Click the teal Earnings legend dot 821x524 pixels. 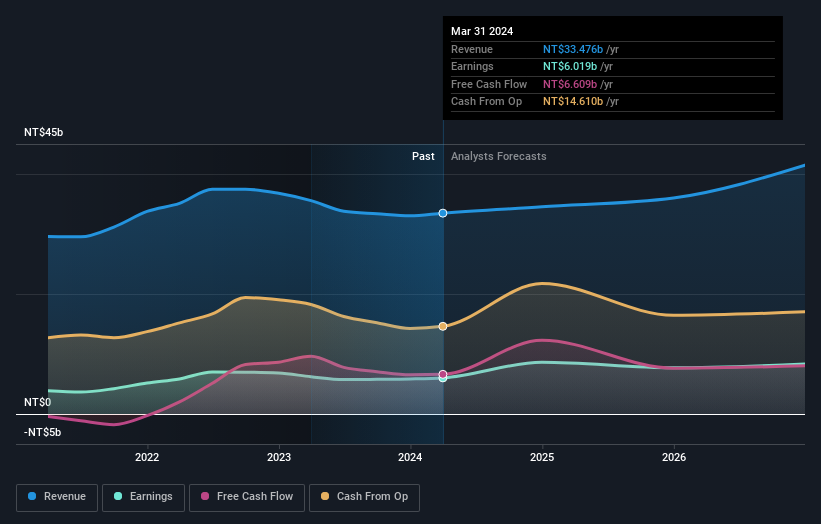point(118,496)
